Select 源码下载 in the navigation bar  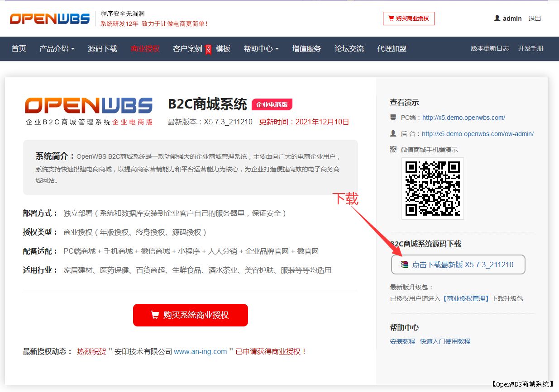[x=102, y=48]
